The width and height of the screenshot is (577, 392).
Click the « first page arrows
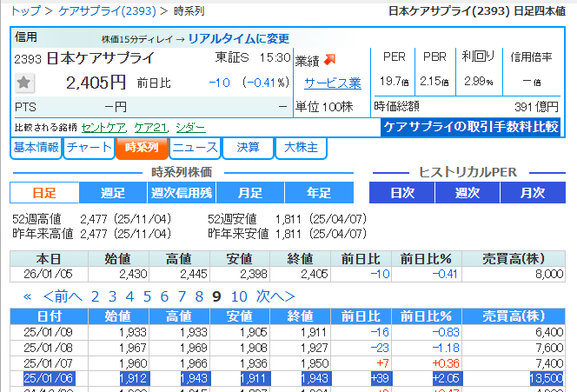click(x=27, y=296)
